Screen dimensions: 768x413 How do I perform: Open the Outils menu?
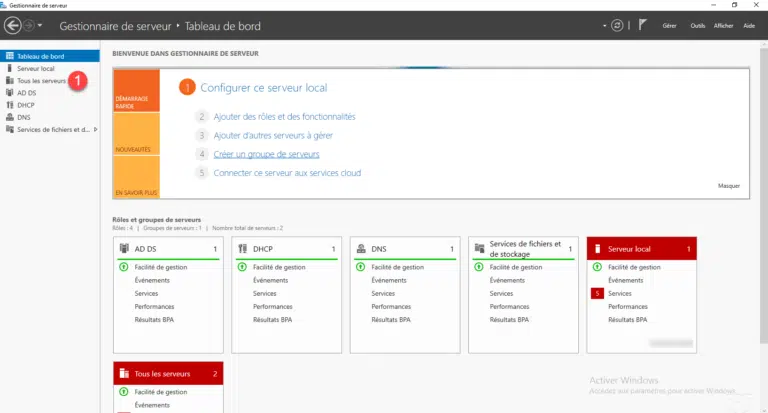point(697,25)
